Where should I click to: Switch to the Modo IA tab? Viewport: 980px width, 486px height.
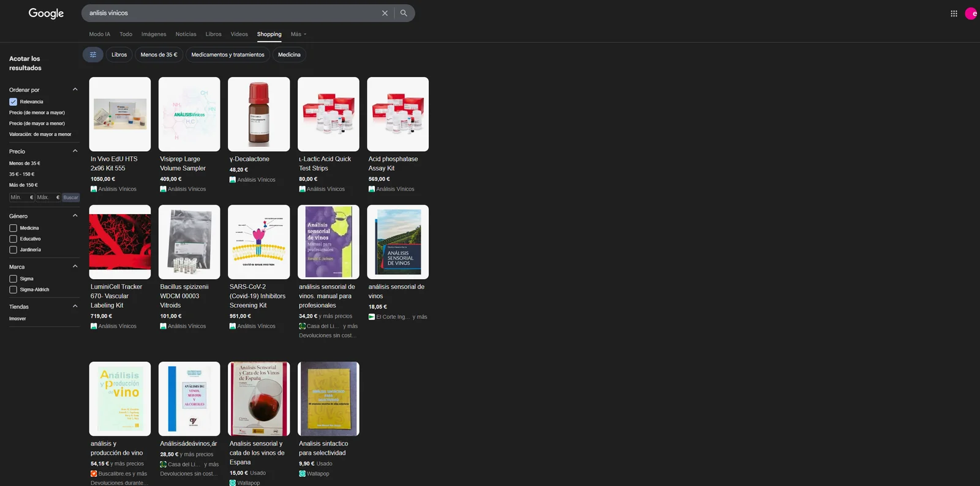pyautogui.click(x=100, y=34)
